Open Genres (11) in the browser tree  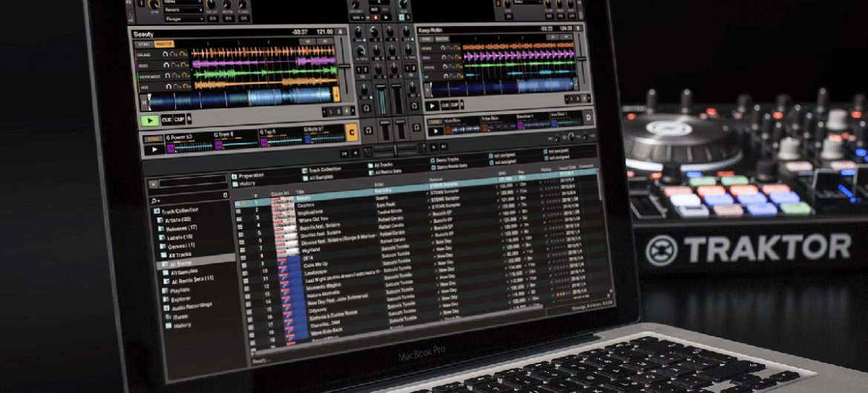181,245
